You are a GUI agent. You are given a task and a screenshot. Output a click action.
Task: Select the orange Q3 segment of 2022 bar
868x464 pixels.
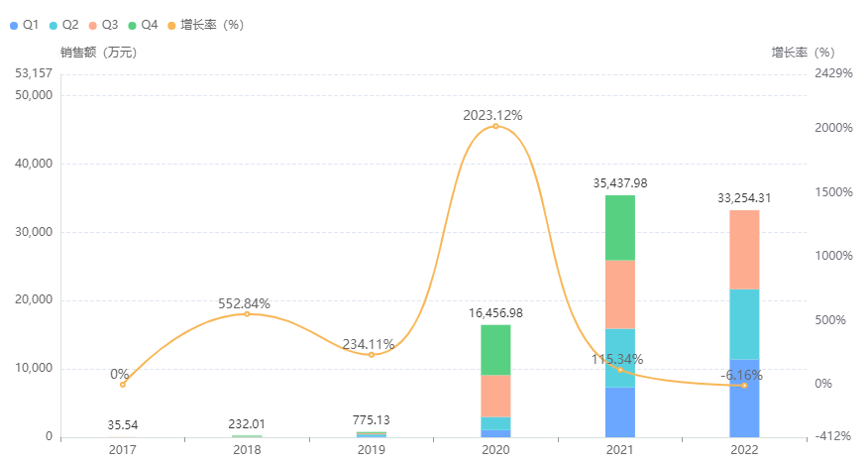pyautogui.click(x=744, y=249)
